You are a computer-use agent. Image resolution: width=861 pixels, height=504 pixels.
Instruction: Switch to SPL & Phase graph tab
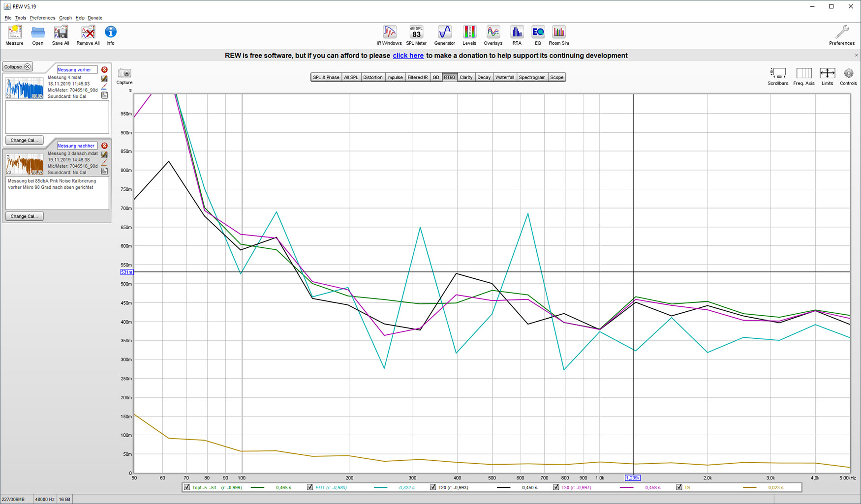coord(326,77)
